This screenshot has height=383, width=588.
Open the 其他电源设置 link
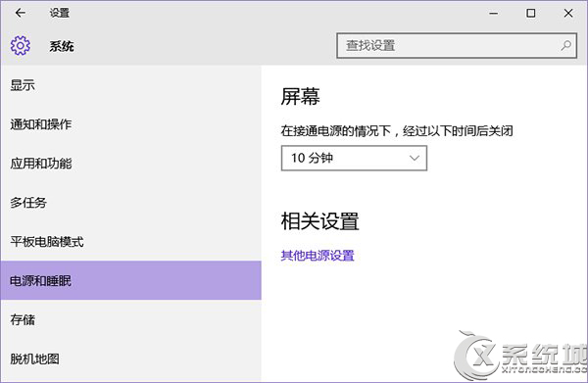pyautogui.click(x=318, y=256)
